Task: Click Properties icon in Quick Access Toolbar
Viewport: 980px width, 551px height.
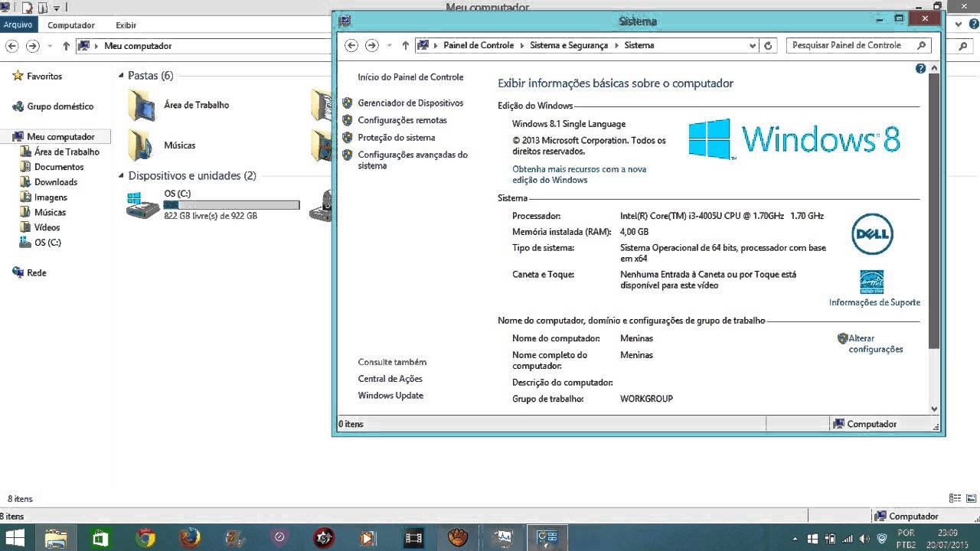Action: point(27,8)
